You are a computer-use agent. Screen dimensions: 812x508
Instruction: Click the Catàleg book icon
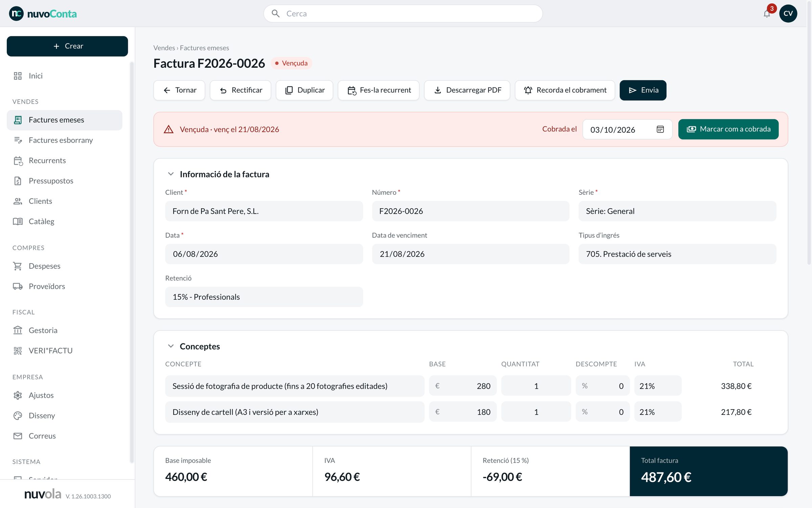pyautogui.click(x=18, y=221)
